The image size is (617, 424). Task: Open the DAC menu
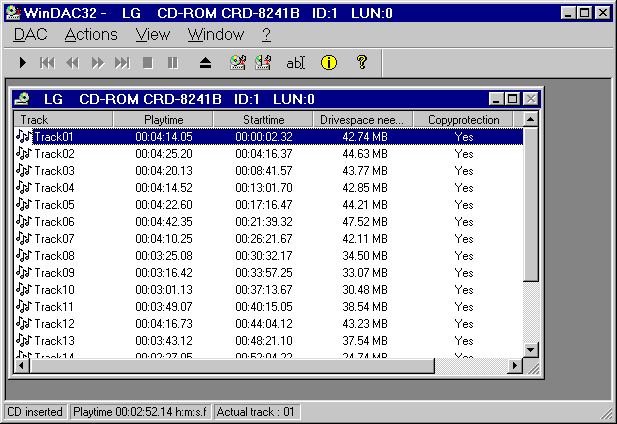coord(30,34)
